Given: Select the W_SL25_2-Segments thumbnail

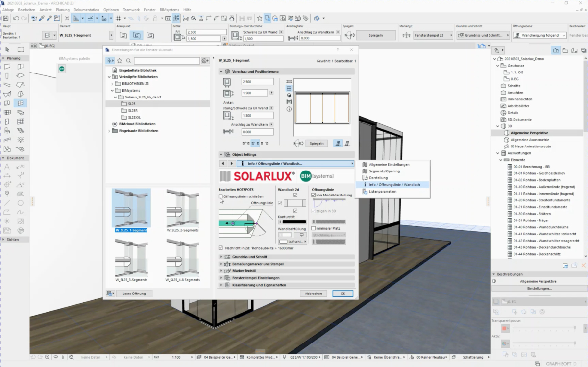Looking at the screenshot, I should click(183, 211).
